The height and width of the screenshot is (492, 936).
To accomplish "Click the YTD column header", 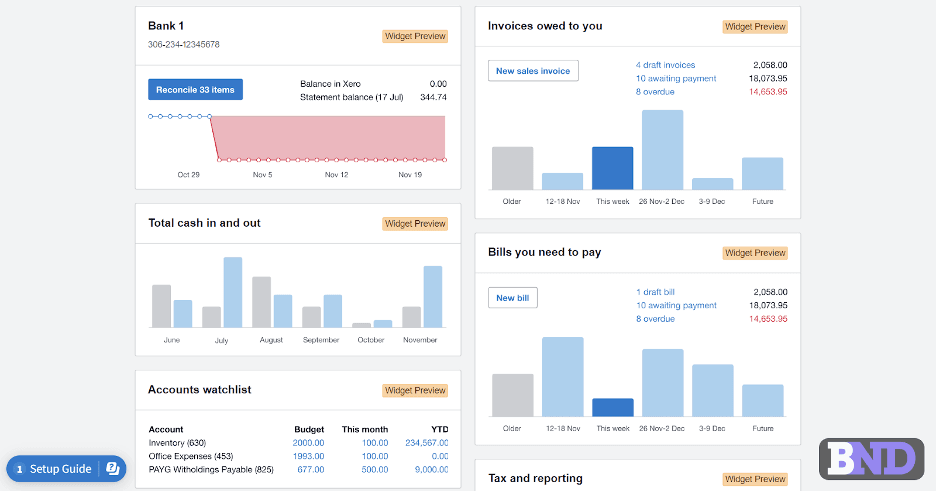I will 439,429.
